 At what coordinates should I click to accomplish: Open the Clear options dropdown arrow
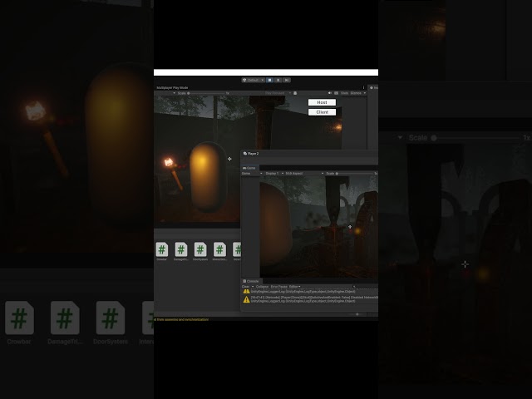coord(253,286)
